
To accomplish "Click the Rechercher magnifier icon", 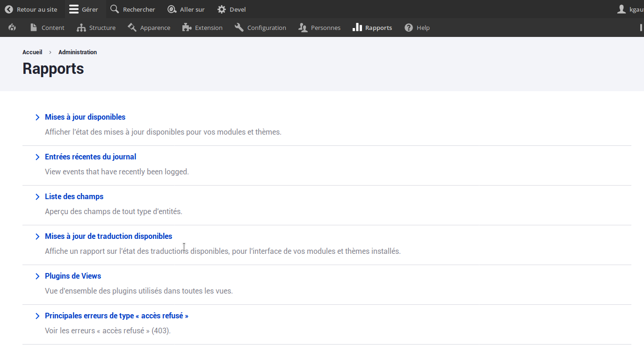I will [x=115, y=9].
